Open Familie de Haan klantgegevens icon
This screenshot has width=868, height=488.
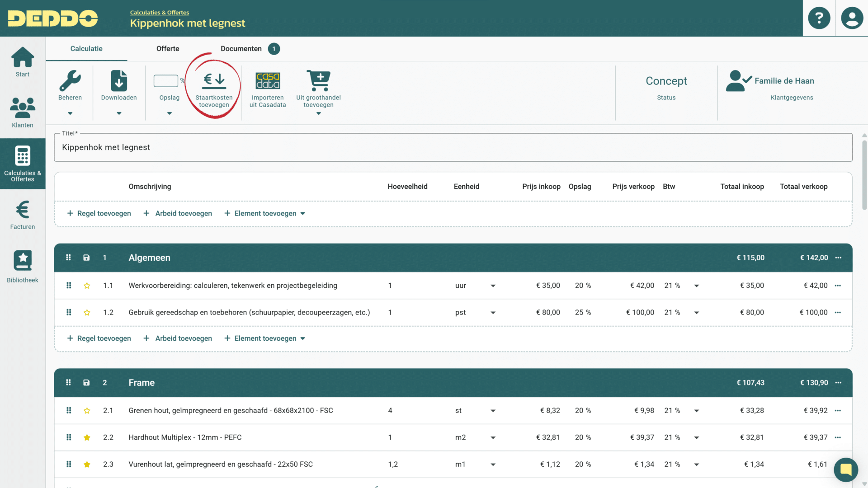738,81
